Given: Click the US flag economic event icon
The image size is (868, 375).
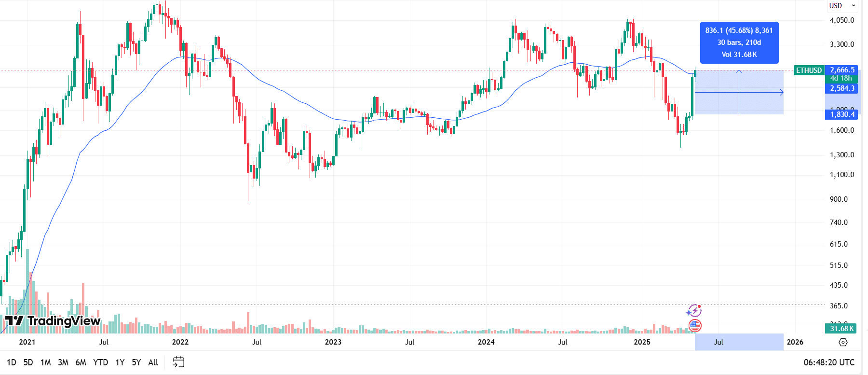Looking at the screenshot, I should 695,326.
